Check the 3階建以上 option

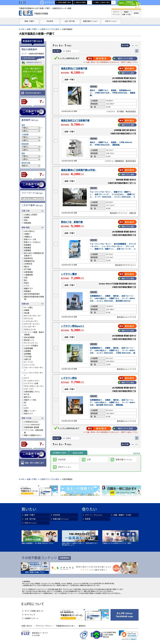[x=23, y=236]
